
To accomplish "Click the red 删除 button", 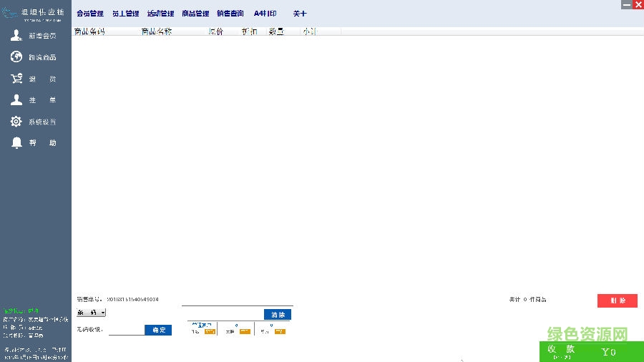I will (x=617, y=300).
